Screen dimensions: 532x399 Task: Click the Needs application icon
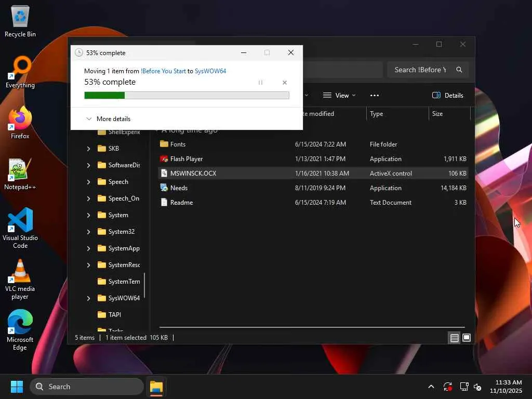(x=164, y=188)
